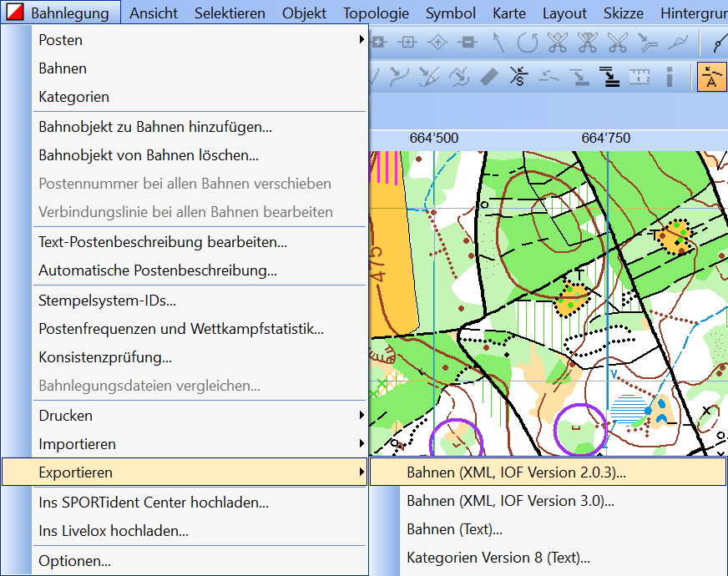Screen dimensions: 728x576
Task: Click the info 'i' toolbar icon
Action: tap(669, 78)
